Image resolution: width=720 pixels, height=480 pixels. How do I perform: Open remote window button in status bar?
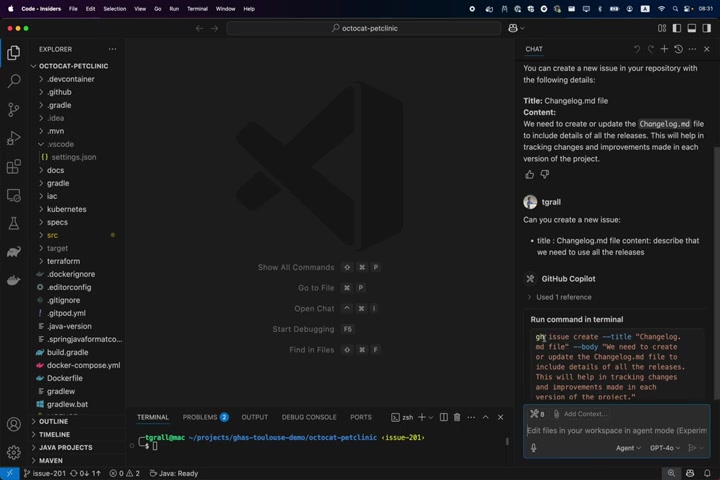coord(10,473)
